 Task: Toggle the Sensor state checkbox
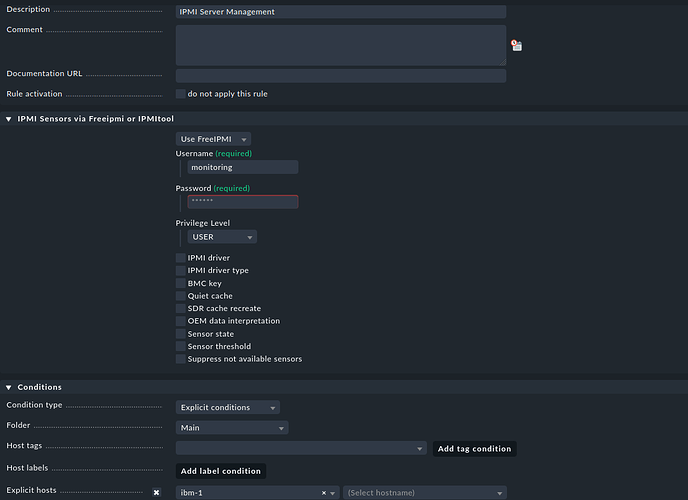[x=180, y=334]
